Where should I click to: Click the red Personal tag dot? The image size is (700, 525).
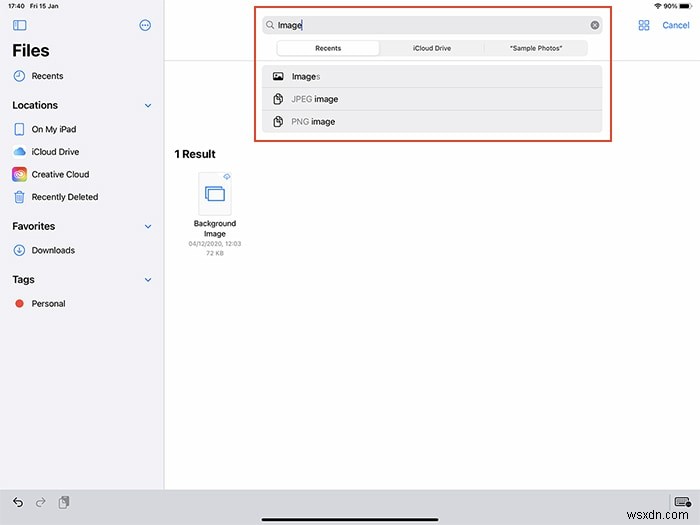pyautogui.click(x=19, y=304)
